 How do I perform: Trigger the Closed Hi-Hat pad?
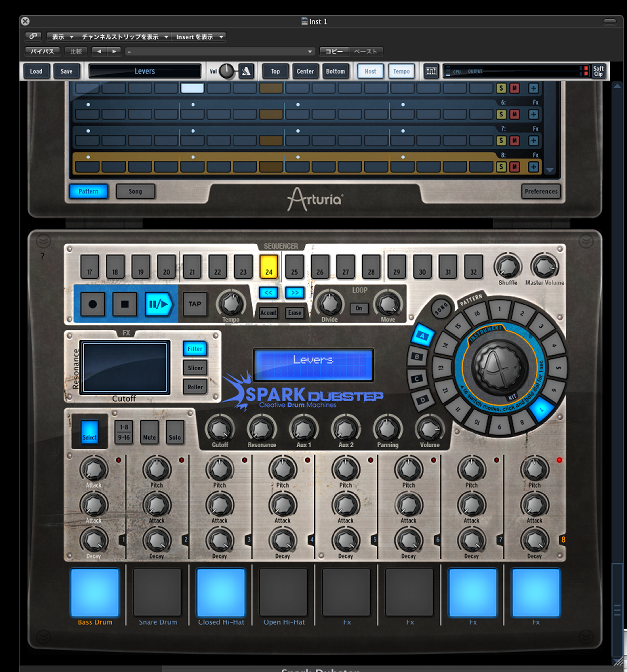tap(221, 593)
